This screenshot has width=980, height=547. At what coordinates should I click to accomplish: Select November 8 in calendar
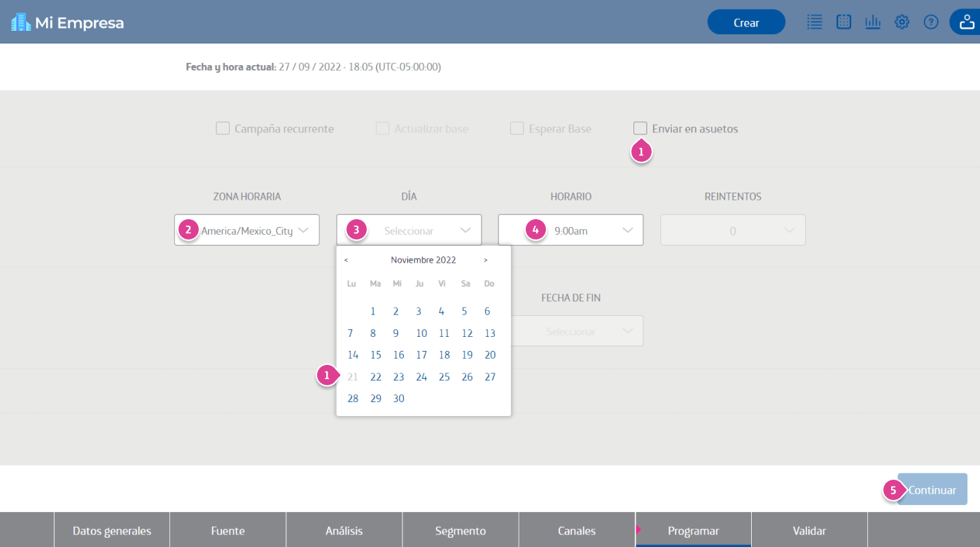373,333
